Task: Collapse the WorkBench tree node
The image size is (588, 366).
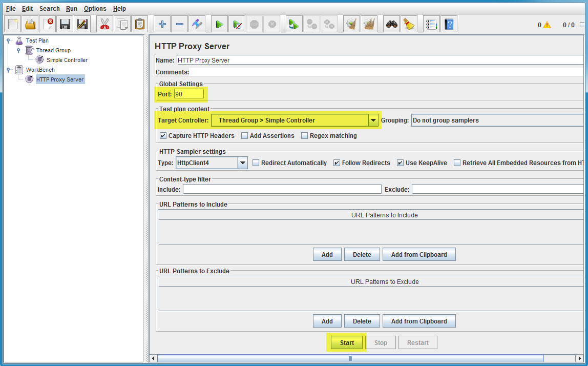Action: tap(8, 70)
